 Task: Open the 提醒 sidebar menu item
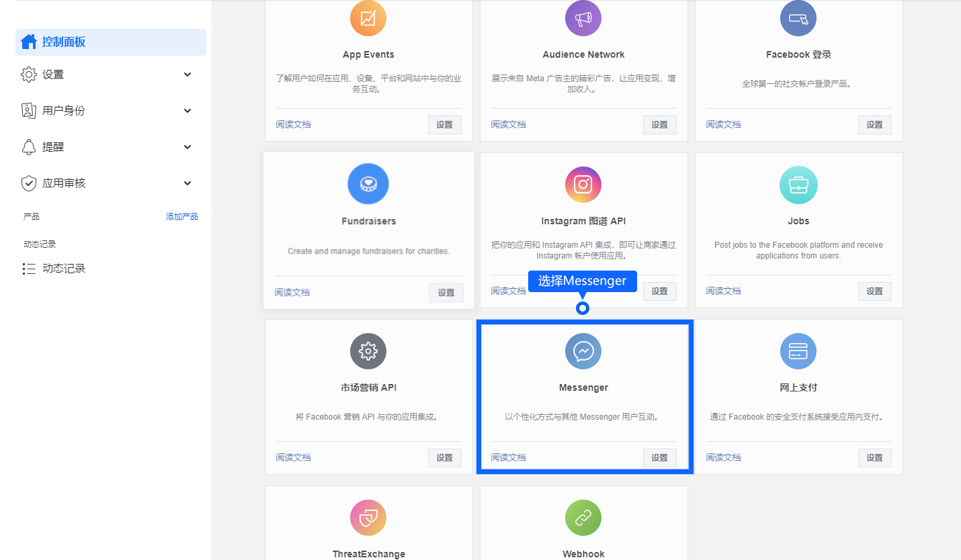click(111, 147)
